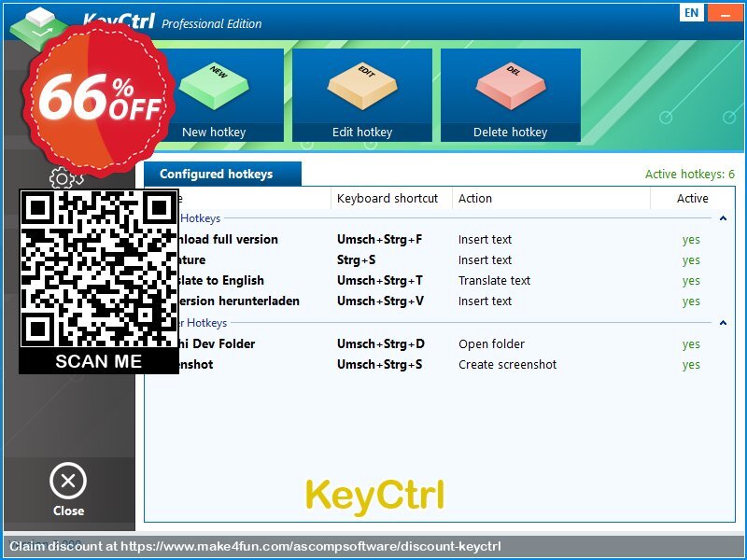This screenshot has height=560, width=747.
Task: Click the New hotkey button
Action: (214, 95)
